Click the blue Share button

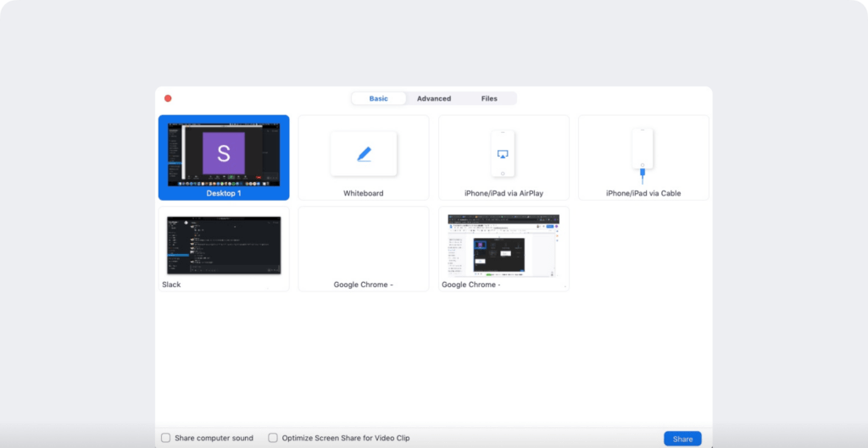[682, 440]
